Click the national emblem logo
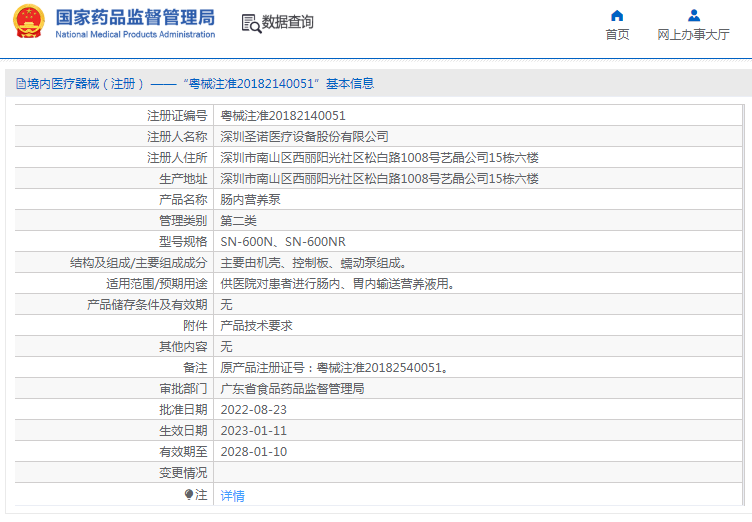Screen dimensions: 752x522 [x=28, y=22]
